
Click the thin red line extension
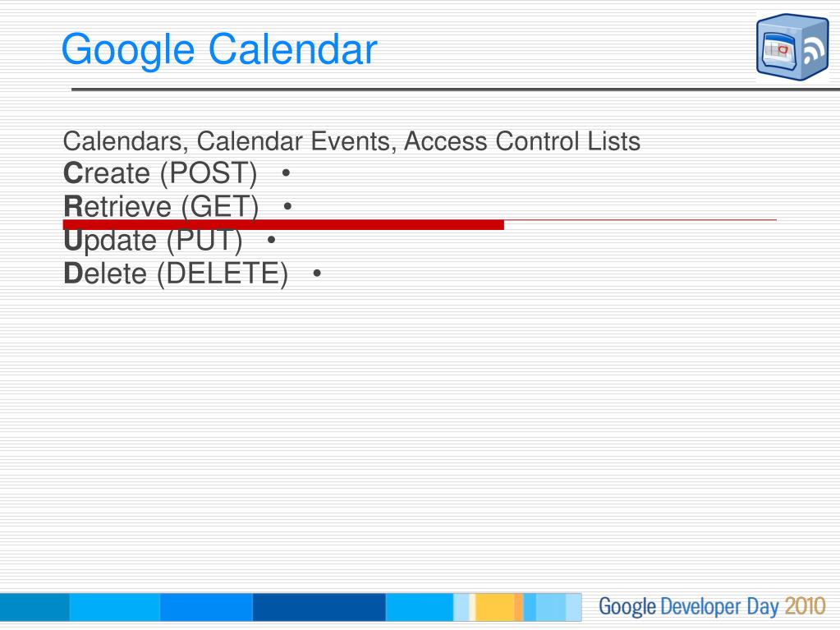tap(640, 219)
